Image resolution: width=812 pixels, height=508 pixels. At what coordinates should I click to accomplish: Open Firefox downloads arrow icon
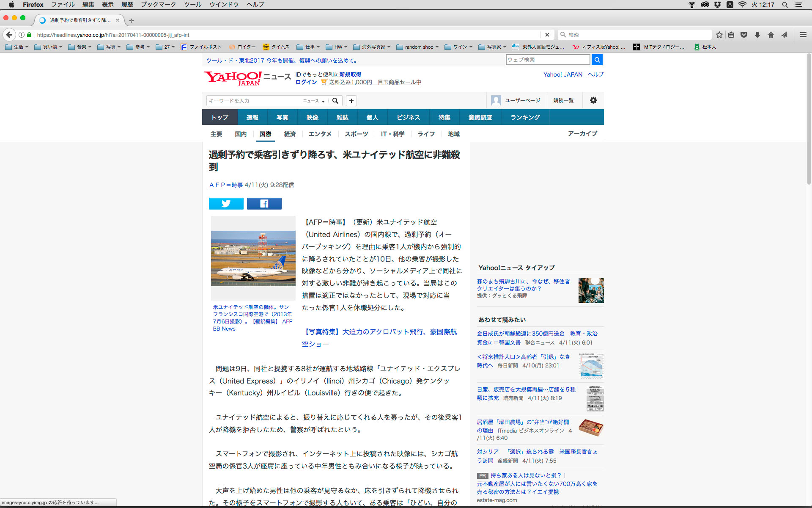(757, 35)
